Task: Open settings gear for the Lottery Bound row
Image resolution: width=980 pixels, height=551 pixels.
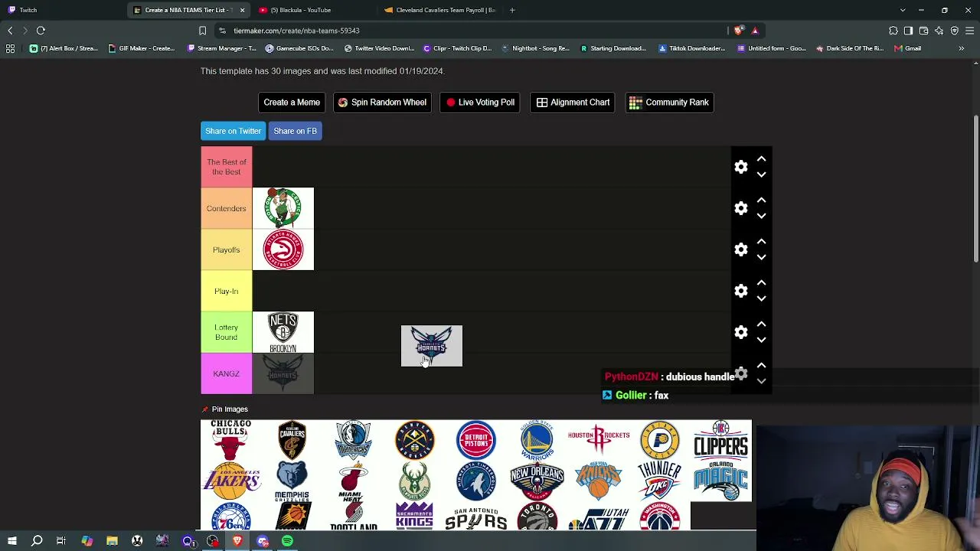Action: 741,332
